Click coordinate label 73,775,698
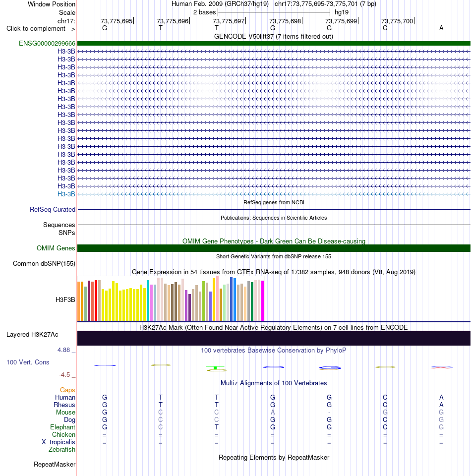Viewport: 471px width, 476px height. (x=285, y=21)
